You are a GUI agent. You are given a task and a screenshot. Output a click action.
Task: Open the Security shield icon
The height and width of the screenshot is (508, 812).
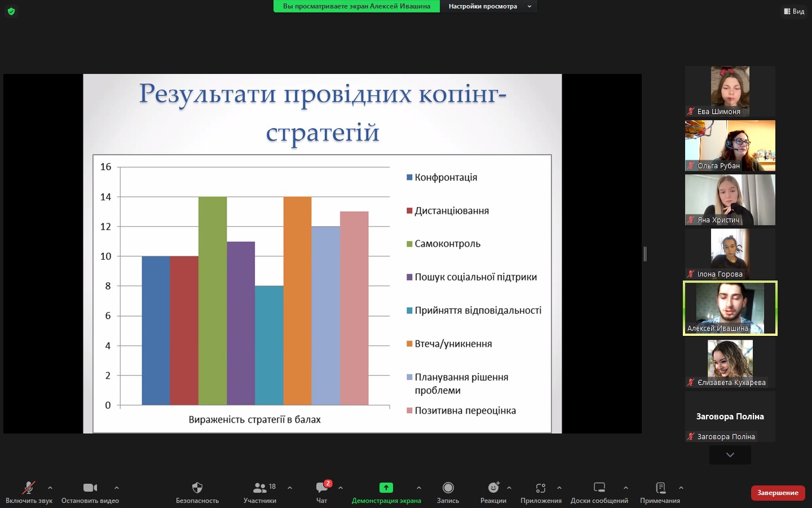[197, 487]
